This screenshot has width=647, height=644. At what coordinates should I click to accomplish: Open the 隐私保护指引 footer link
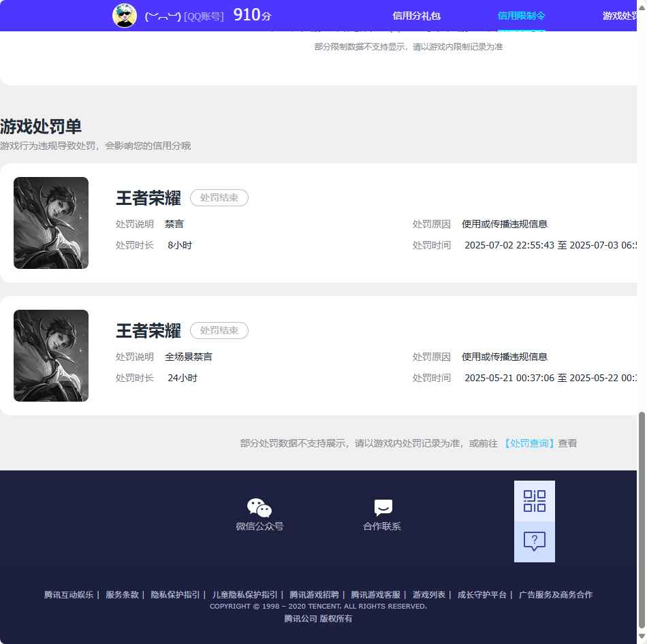[175, 594]
